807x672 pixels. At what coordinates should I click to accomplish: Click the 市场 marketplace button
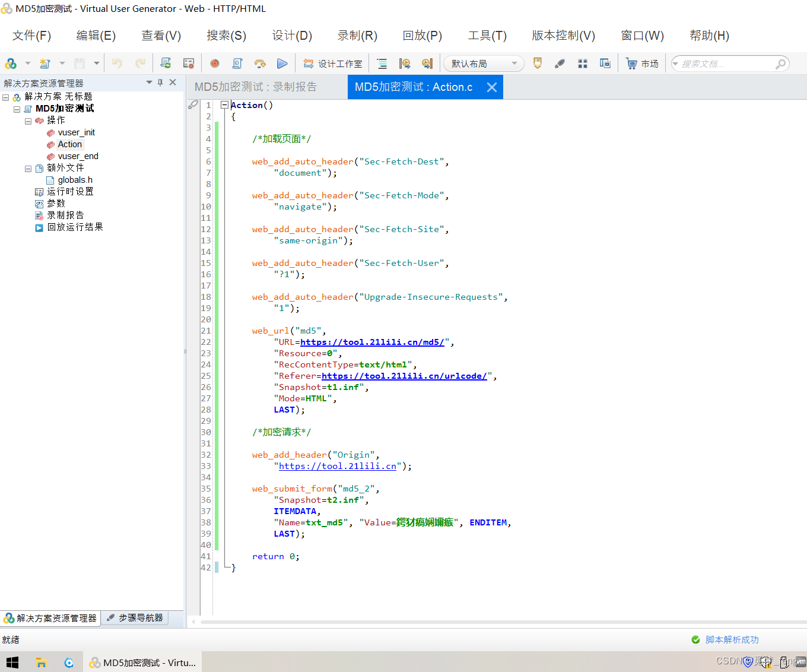coord(642,64)
